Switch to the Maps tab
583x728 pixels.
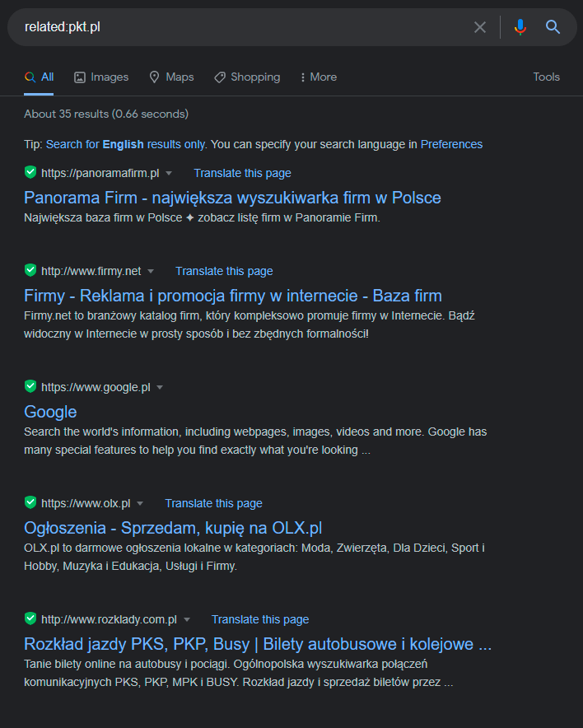(171, 77)
